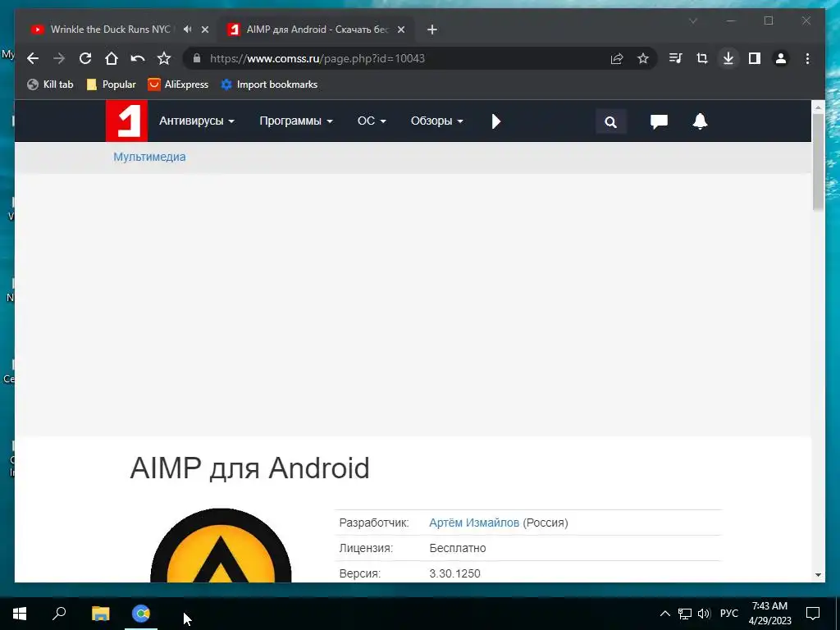Expand the Обзоры dropdown menu
This screenshot has width=840, height=630.
pyautogui.click(x=437, y=121)
